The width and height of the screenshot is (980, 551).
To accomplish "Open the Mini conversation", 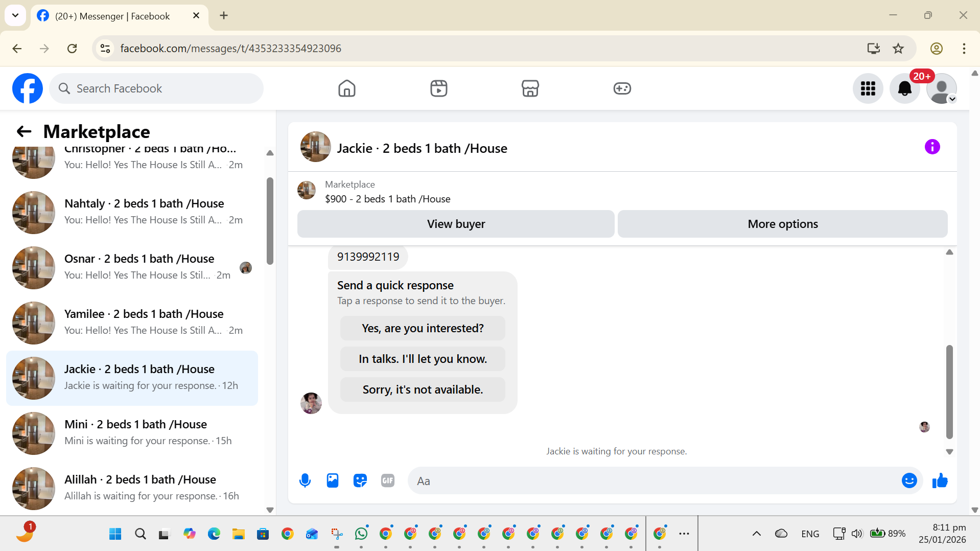I will [x=132, y=433].
